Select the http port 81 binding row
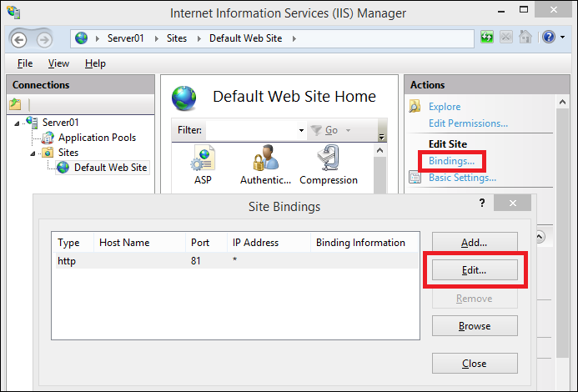 tap(234, 262)
